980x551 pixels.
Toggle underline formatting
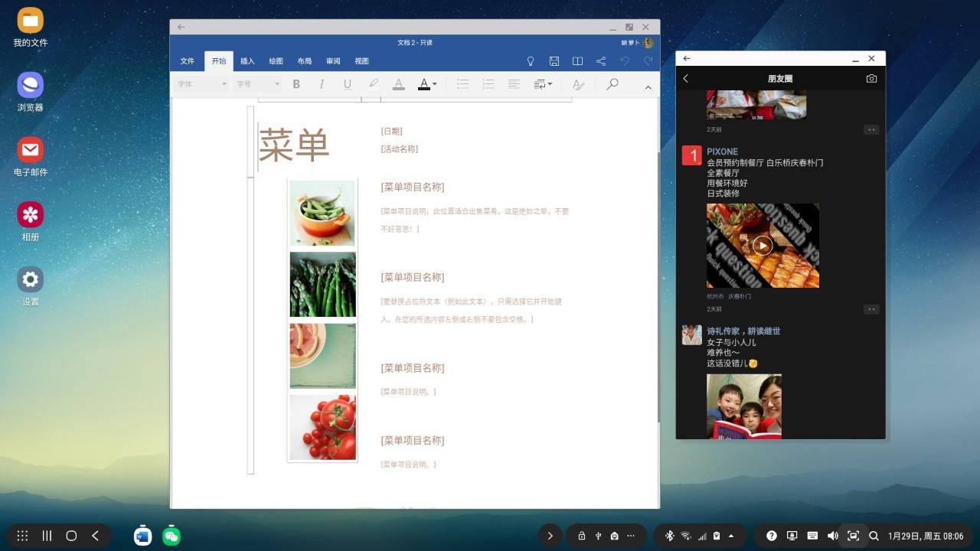347,84
